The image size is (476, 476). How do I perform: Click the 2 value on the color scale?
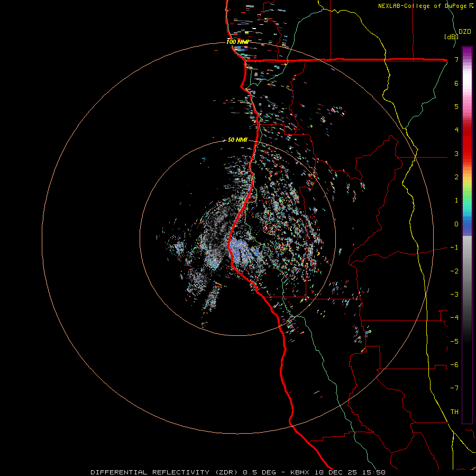(x=456, y=177)
